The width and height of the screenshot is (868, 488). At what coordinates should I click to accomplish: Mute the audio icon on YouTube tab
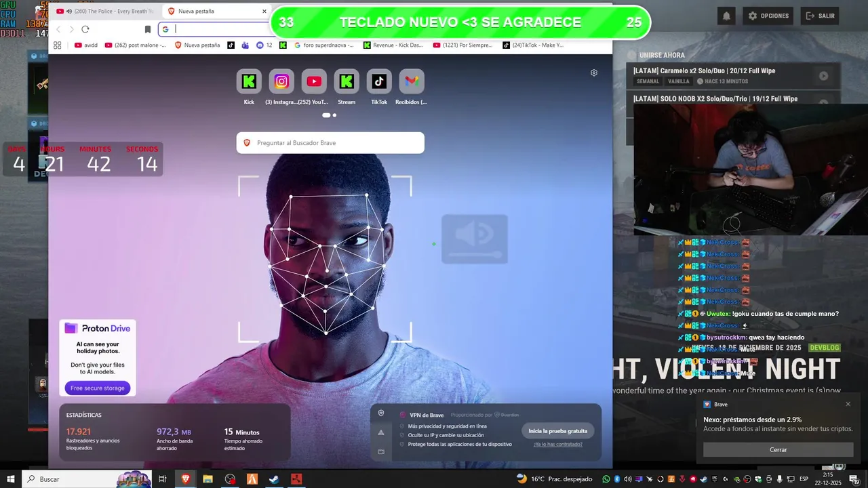[x=69, y=12]
